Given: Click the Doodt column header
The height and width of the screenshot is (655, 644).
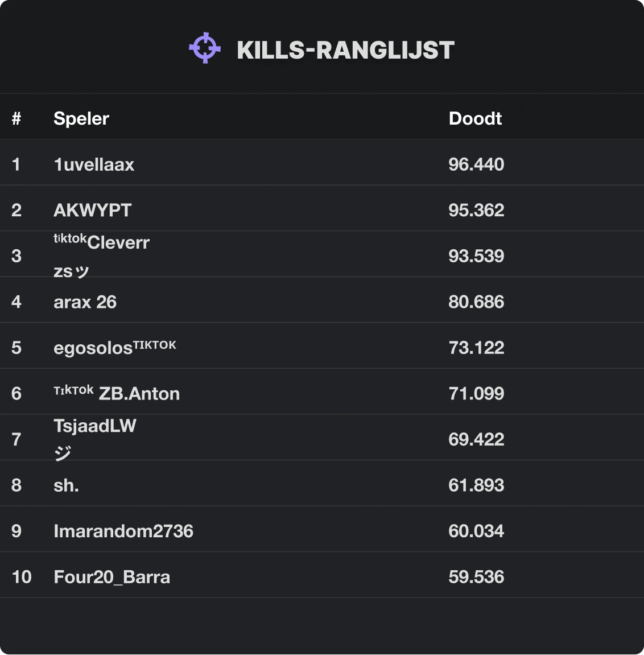Looking at the screenshot, I should (x=475, y=118).
